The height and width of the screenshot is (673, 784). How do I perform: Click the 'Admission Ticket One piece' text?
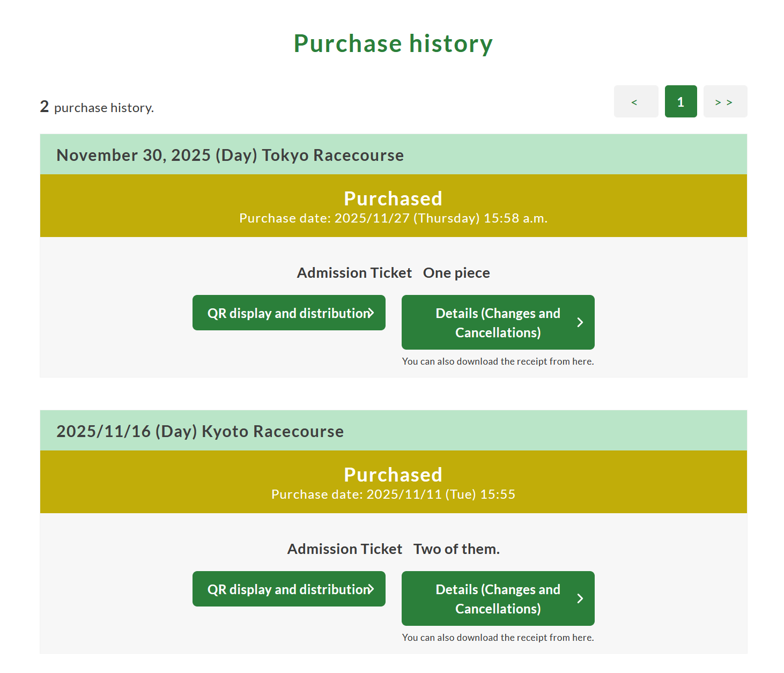coord(393,273)
